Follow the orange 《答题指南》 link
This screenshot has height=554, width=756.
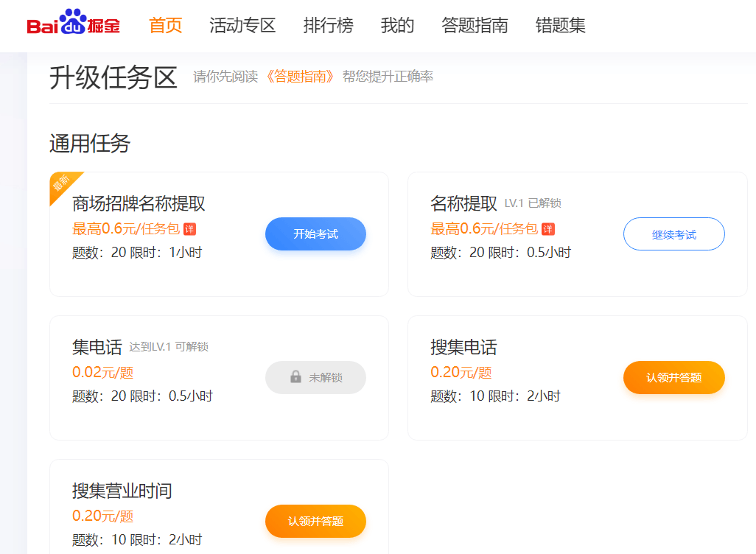tap(300, 76)
